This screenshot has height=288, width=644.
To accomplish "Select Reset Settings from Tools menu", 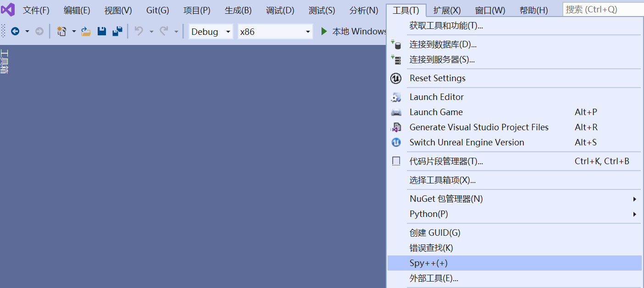I will [437, 78].
